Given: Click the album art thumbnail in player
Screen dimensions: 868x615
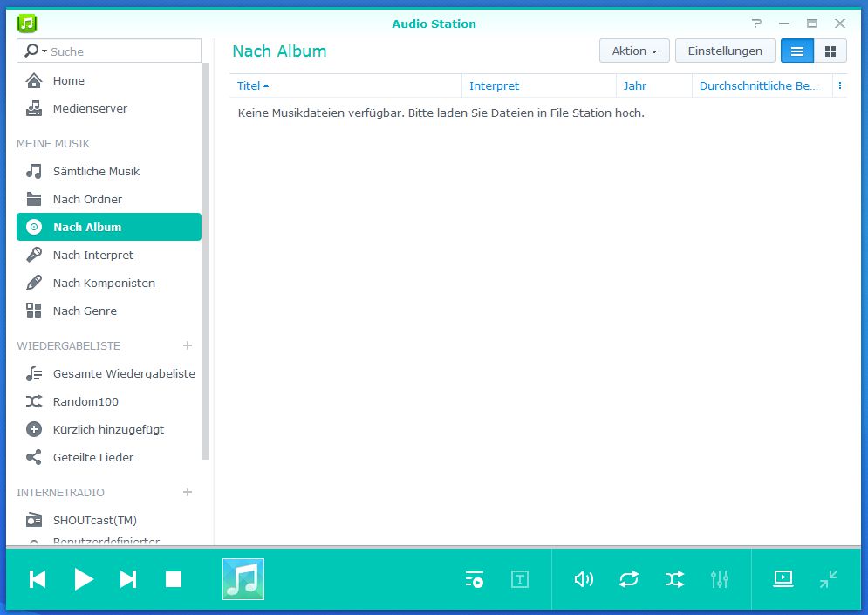Looking at the screenshot, I should coord(243,579).
